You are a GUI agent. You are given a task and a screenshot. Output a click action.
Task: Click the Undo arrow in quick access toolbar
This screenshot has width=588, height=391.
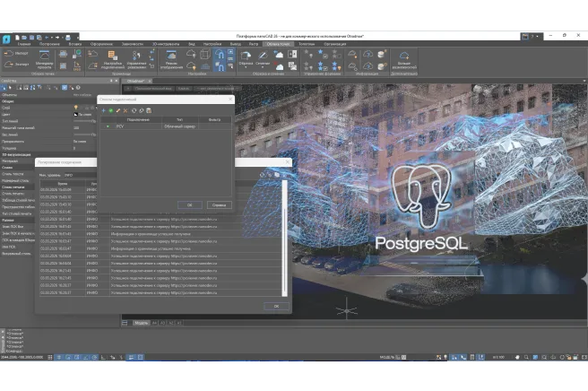47,38
